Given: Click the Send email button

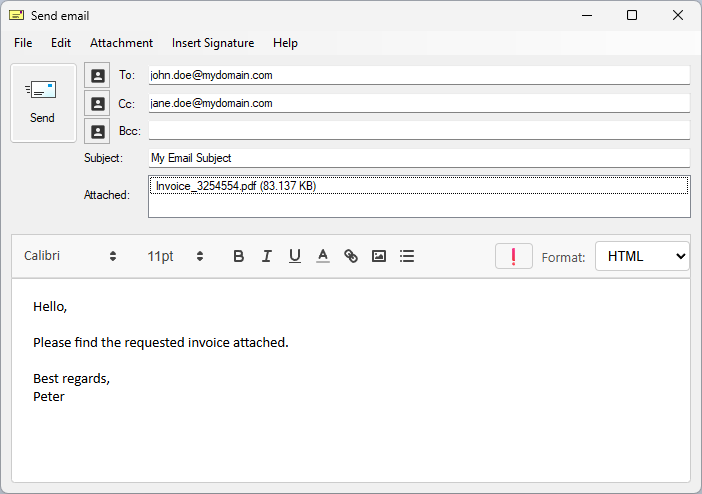Looking at the screenshot, I should [x=43, y=103].
